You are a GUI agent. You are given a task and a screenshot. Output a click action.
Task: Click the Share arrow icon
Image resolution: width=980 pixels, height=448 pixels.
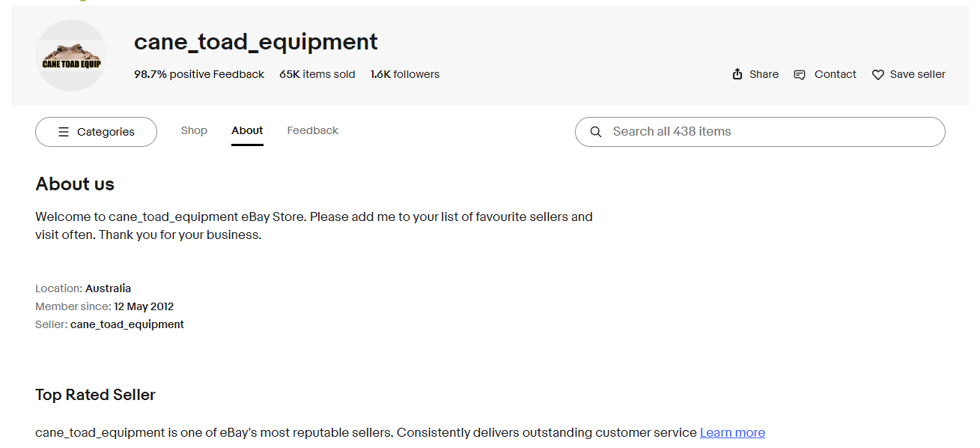click(737, 74)
